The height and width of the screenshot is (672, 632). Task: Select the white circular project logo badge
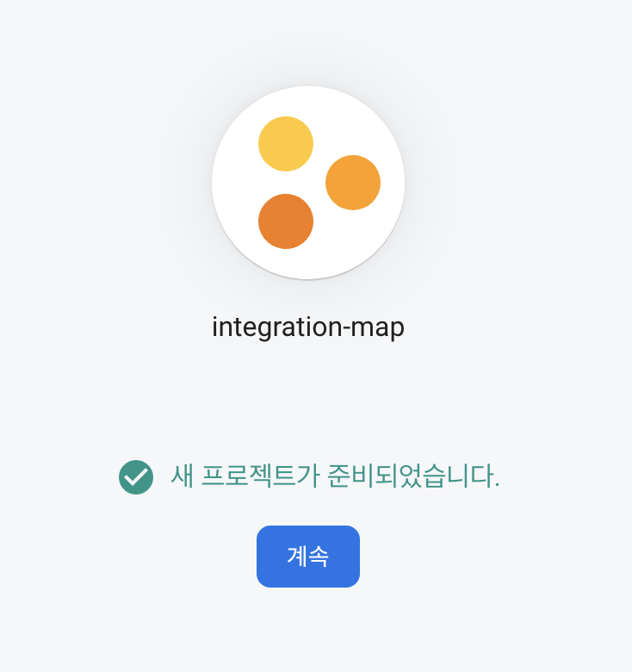[x=308, y=183]
